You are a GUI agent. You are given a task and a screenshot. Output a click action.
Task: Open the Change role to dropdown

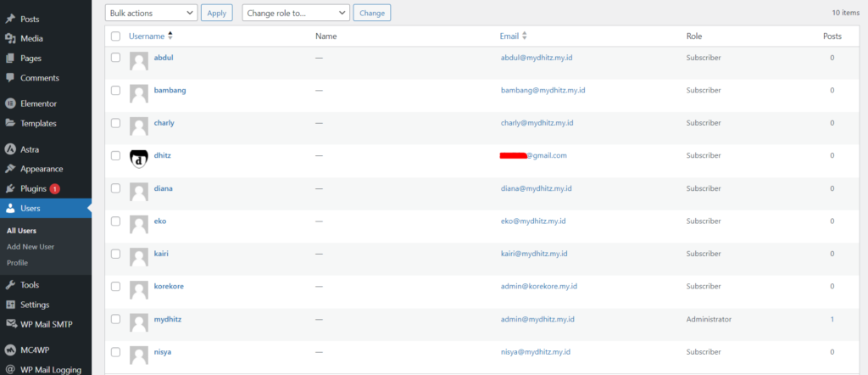coord(296,13)
